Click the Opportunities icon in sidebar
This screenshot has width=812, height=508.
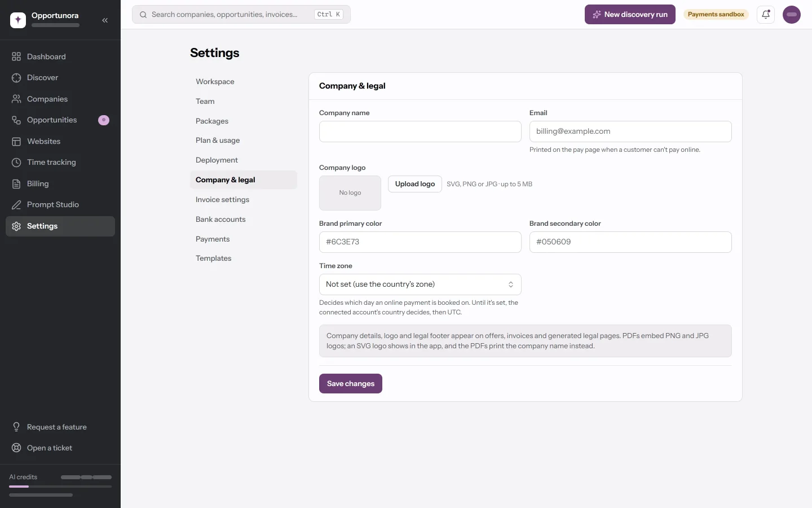(16, 120)
